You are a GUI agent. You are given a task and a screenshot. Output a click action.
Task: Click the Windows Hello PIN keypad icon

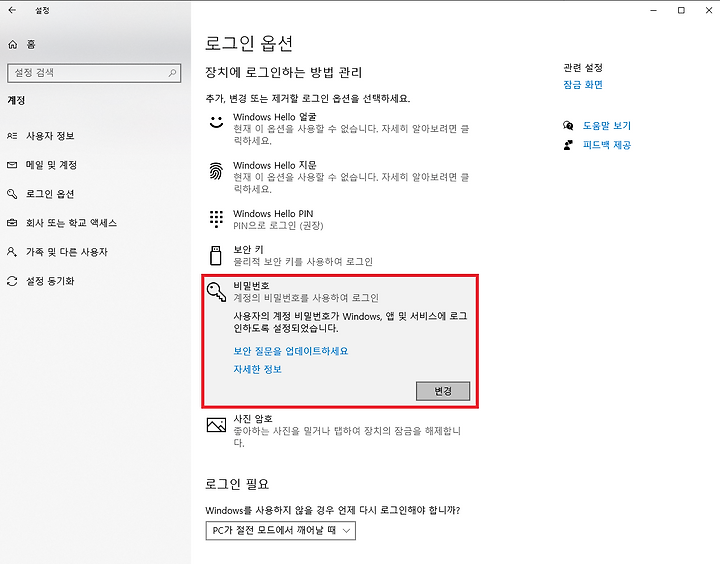tap(216, 219)
